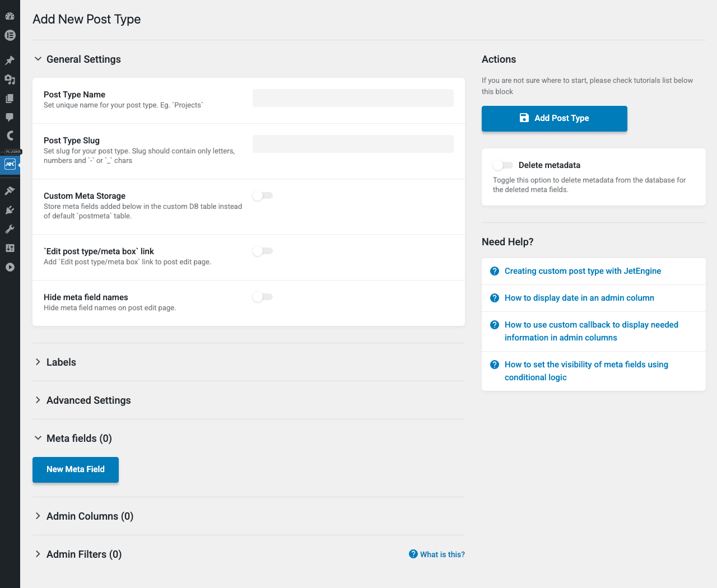717x588 pixels.
Task: Expand the Advanced Settings section
Action: point(82,400)
